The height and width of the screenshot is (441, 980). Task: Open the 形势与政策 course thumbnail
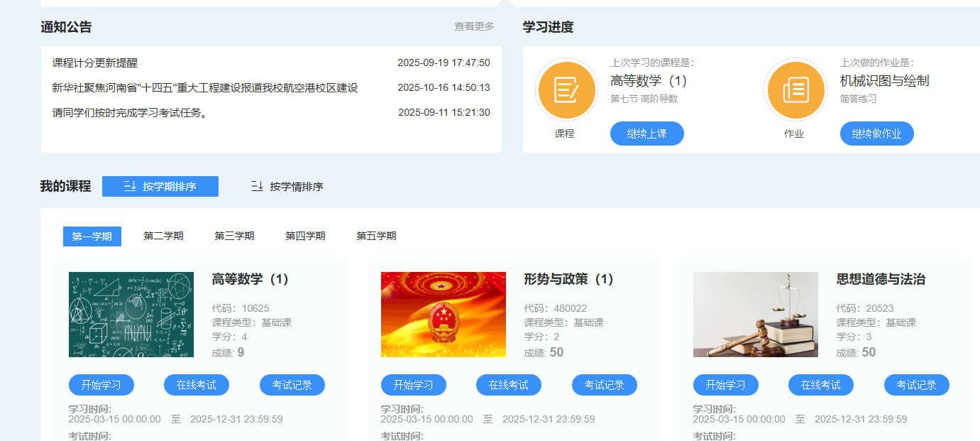click(x=444, y=315)
